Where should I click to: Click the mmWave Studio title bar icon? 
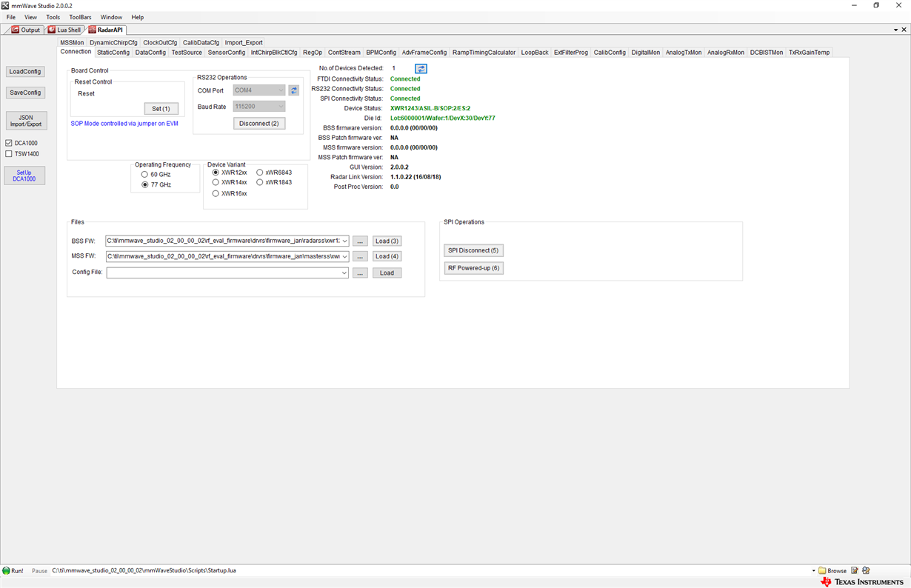(6, 5)
